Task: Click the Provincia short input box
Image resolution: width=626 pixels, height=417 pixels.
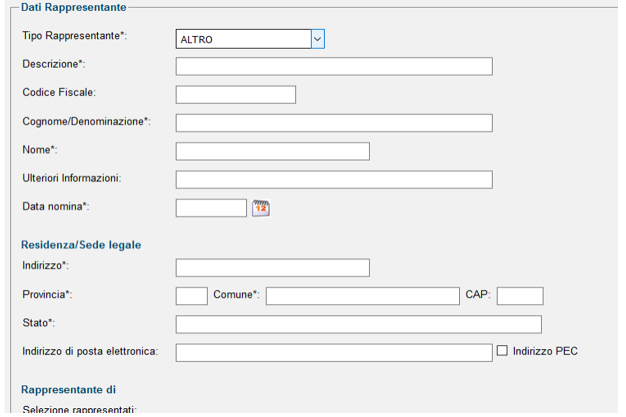Action: tap(192, 296)
